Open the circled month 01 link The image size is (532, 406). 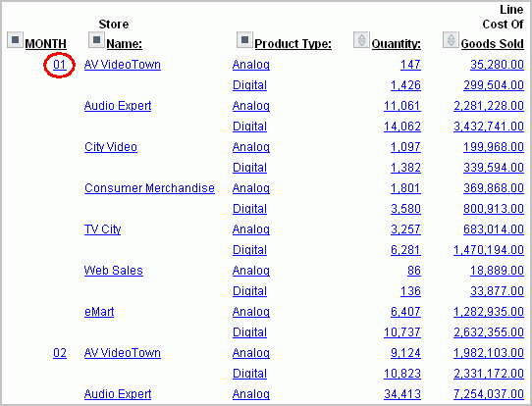60,65
